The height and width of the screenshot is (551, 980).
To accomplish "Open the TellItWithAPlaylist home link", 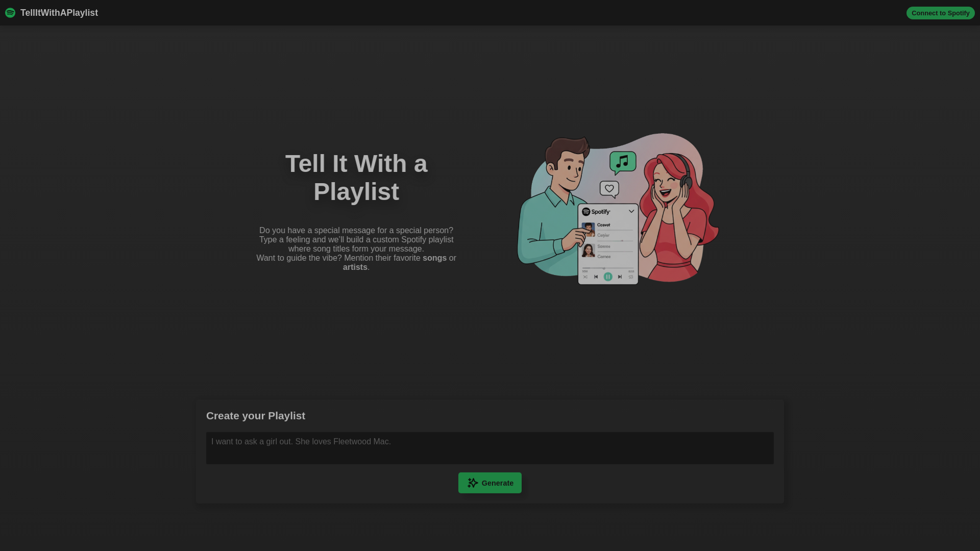I will 59,13.
